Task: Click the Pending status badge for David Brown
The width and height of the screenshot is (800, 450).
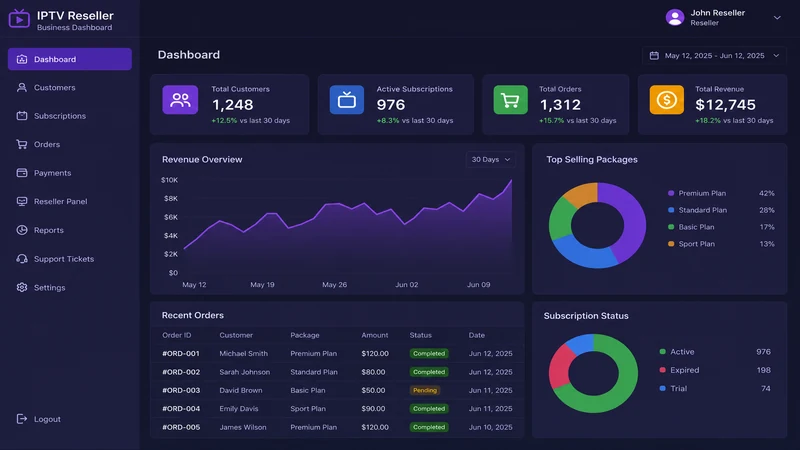Action: 424,390
